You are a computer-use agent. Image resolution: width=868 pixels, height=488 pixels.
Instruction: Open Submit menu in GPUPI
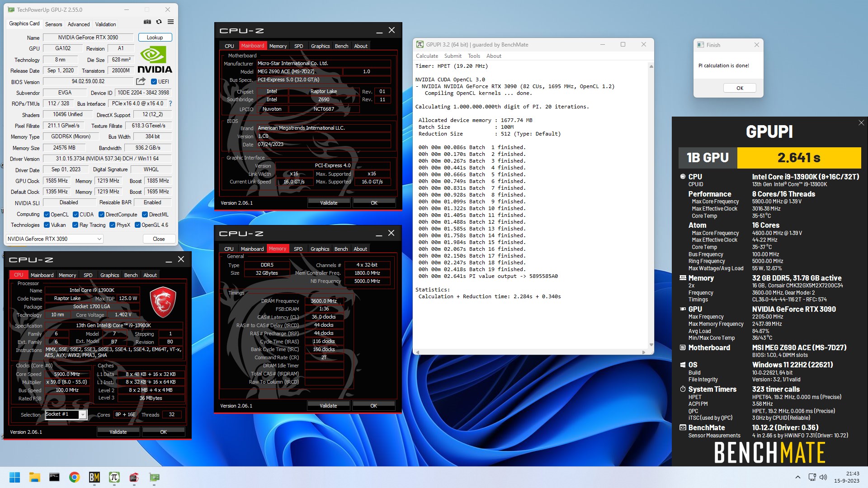(x=453, y=56)
